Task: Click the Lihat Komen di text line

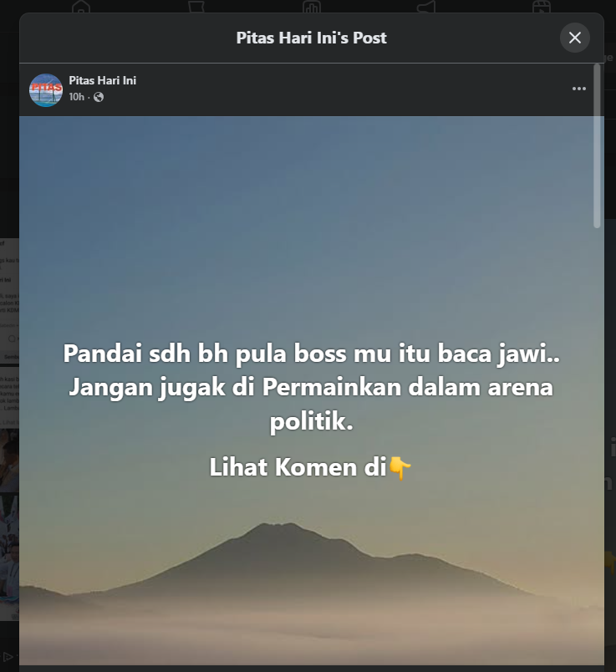Action: pyautogui.click(x=310, y=467)
